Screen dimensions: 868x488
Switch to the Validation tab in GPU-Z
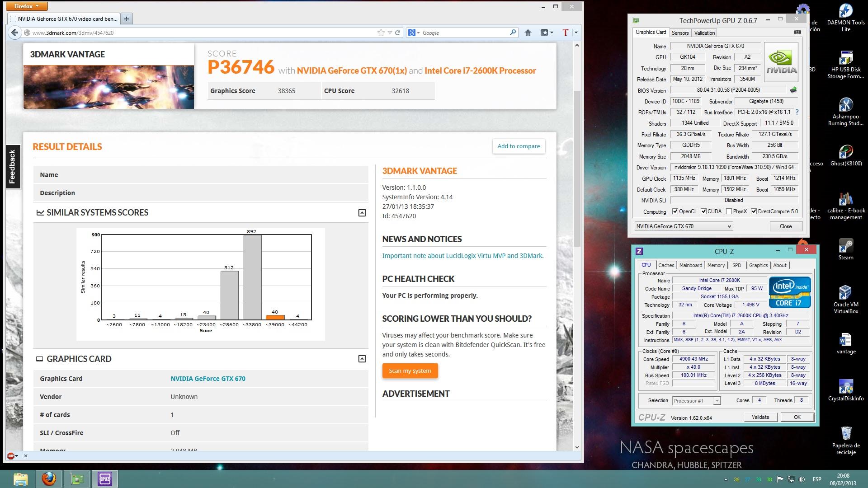point(704,33)
